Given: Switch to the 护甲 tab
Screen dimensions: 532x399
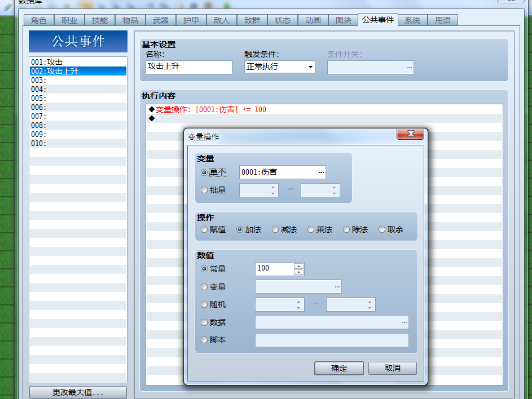Looking at the screenshot, I should 191,20.
